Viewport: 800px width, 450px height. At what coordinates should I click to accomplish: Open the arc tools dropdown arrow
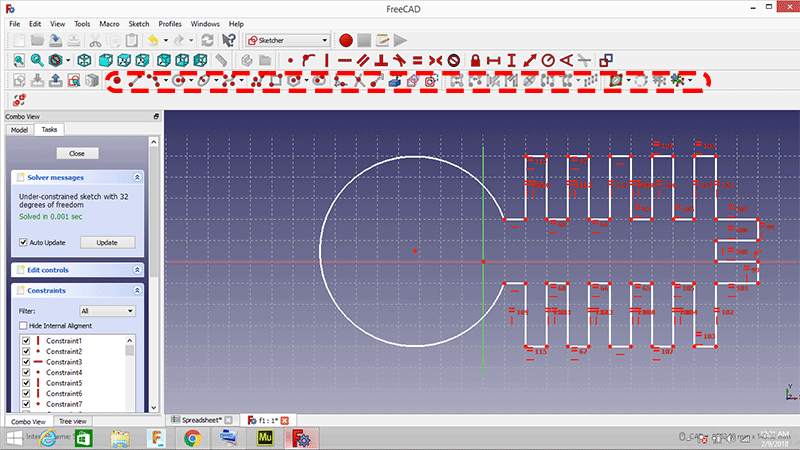click(166, 81)
